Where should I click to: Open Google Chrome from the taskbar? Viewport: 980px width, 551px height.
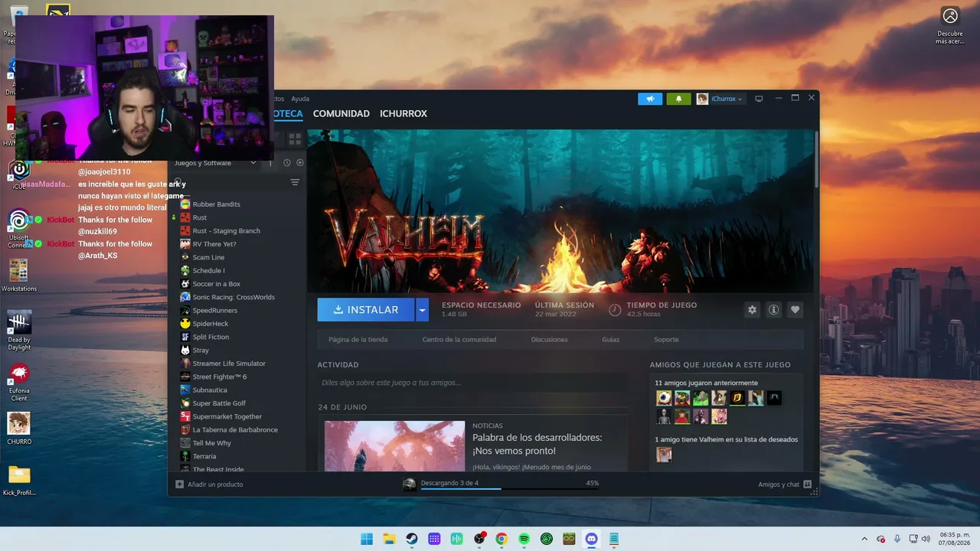pyautogui.click(x=501, y=539)
